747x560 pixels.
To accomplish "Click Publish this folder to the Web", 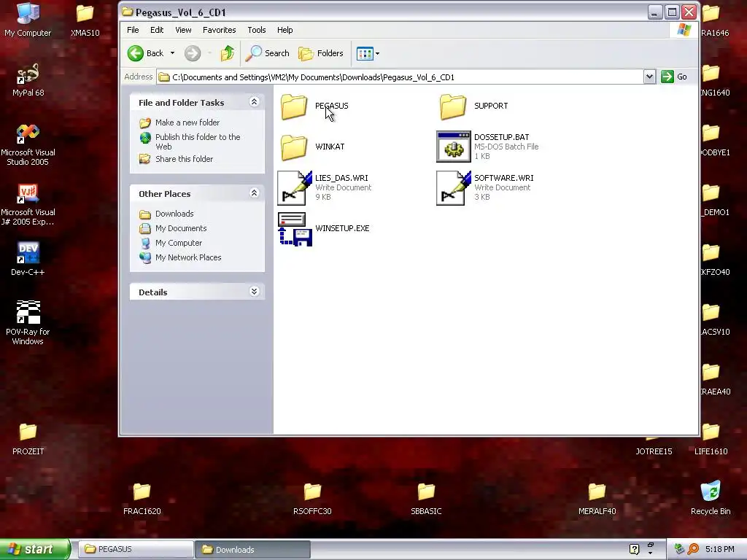I will [x=198, y=141].
